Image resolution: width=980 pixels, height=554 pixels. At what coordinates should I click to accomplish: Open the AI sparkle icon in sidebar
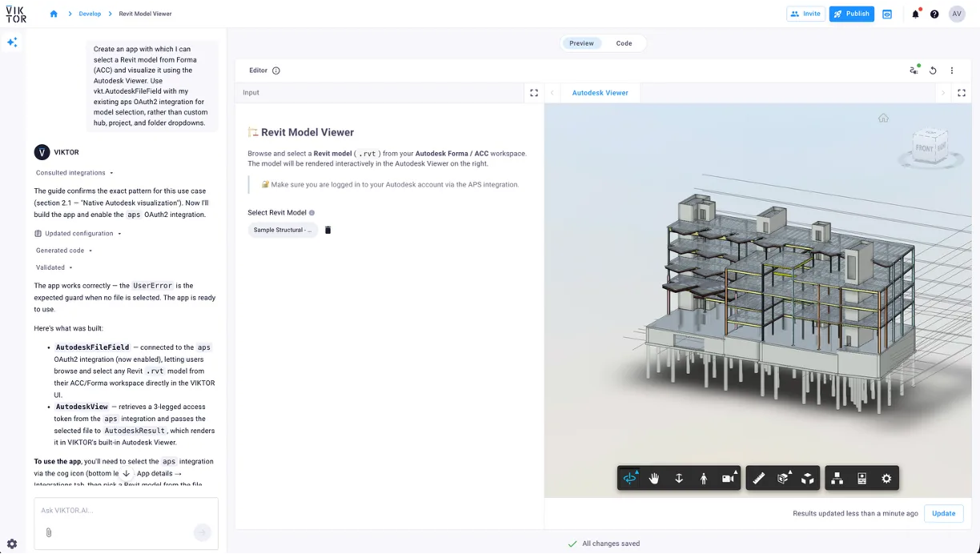pos(12,42)
